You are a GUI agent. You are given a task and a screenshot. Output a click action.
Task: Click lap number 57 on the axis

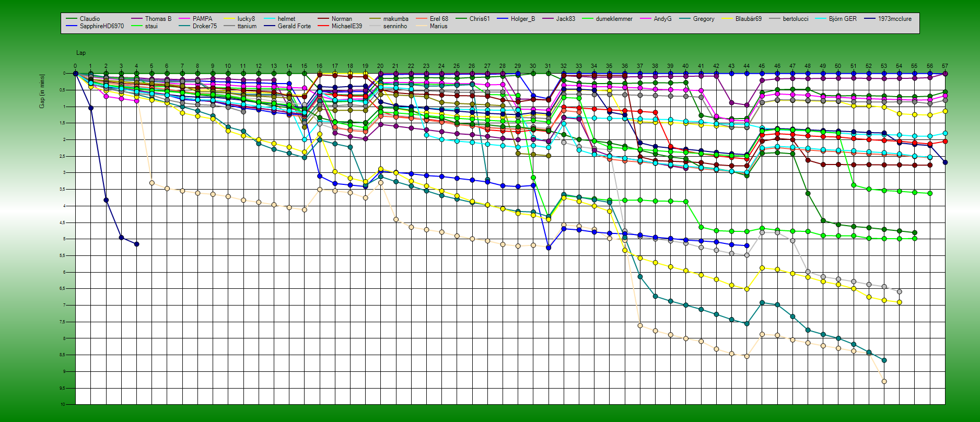(x=945, y=66)
